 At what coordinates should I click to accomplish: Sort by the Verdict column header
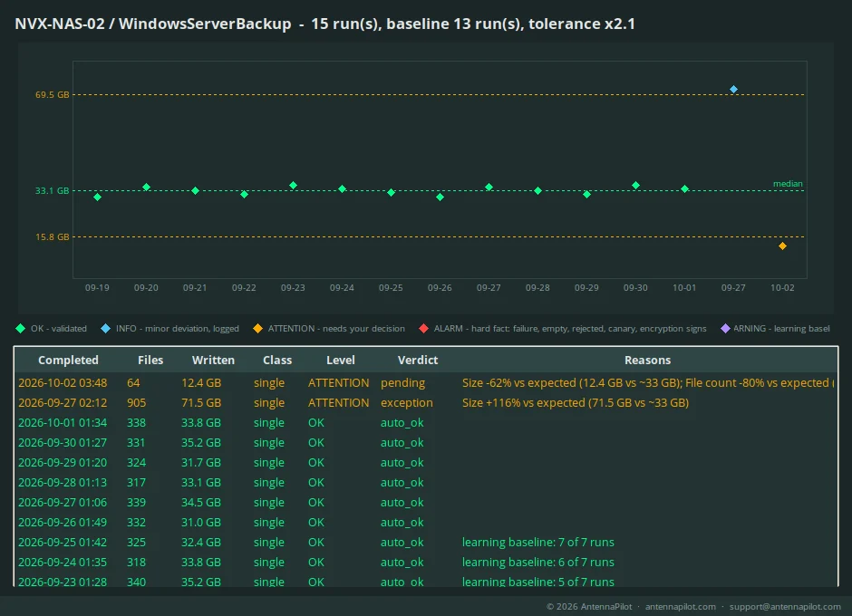[418, 361]
